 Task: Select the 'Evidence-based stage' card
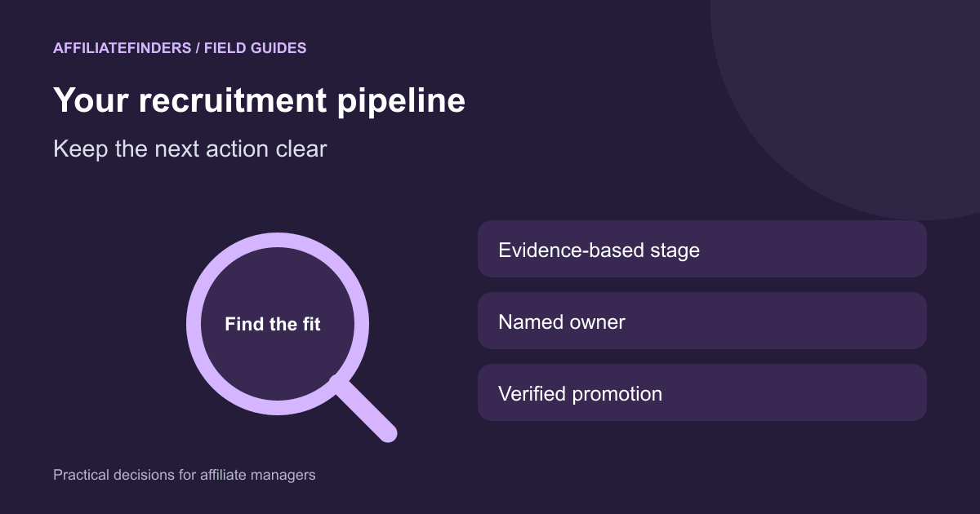pyautogui.click(x=702, y=249)
